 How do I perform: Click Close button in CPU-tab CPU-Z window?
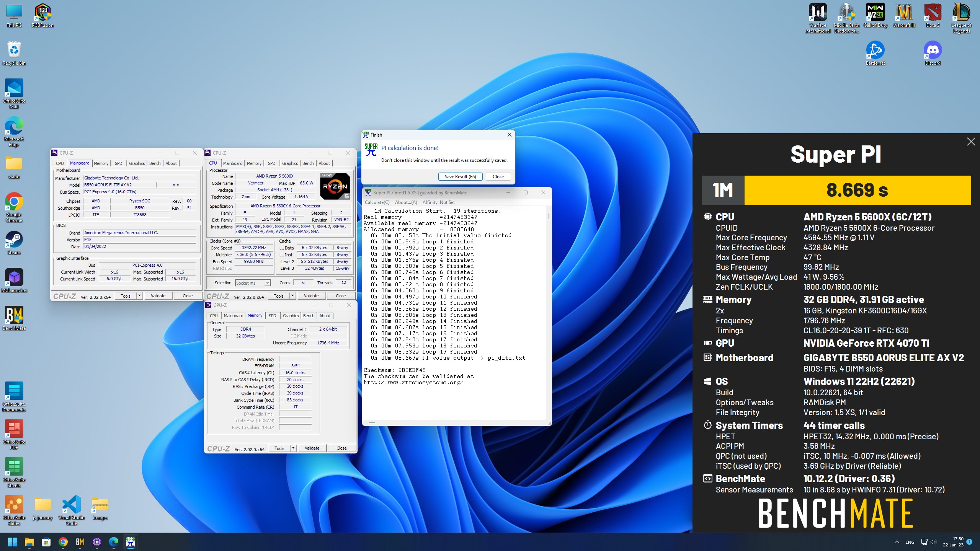[x=341, y=296]
